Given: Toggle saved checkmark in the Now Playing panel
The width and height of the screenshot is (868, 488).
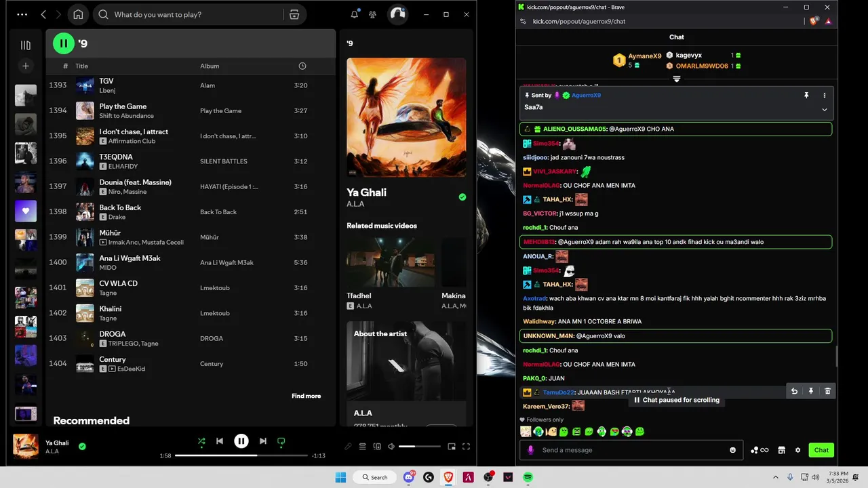Looking at the screenshot, I should click(462, 197).
